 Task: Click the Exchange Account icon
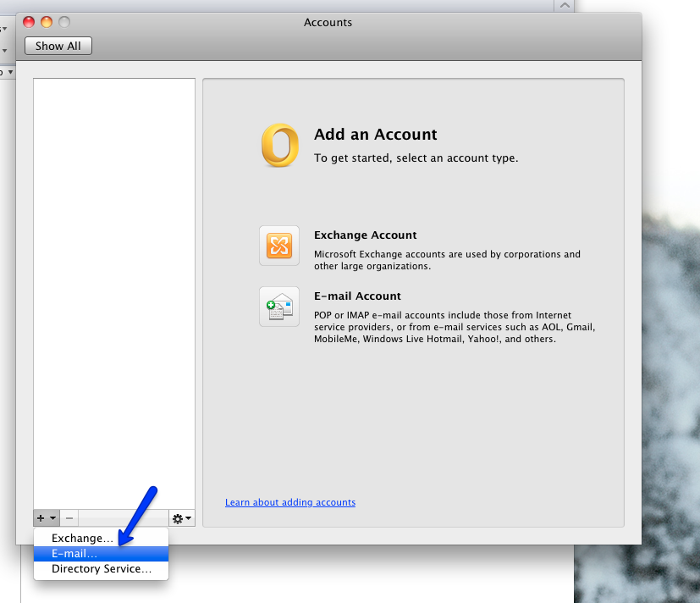pyautogui.click(x=279, y=246)
